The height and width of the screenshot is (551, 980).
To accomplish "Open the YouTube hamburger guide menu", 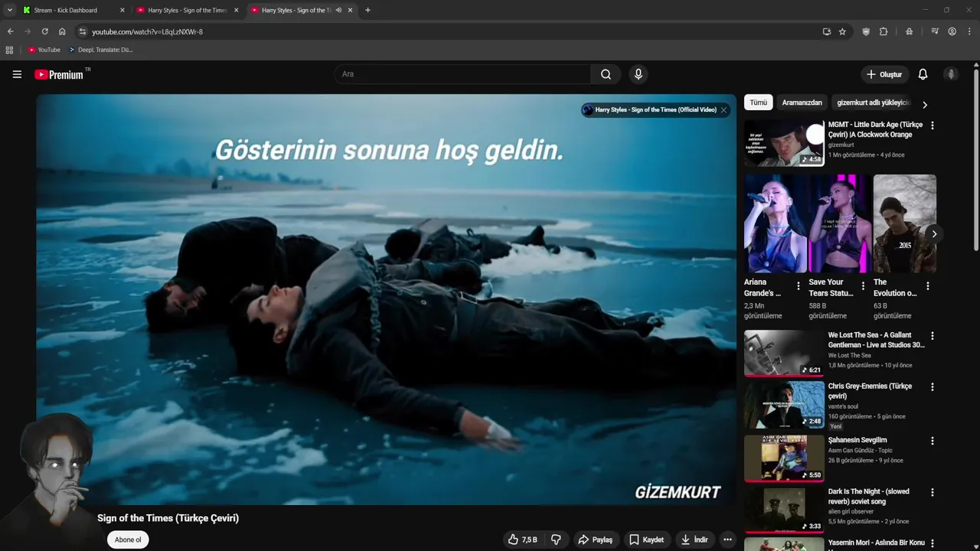I will [17, 74].
